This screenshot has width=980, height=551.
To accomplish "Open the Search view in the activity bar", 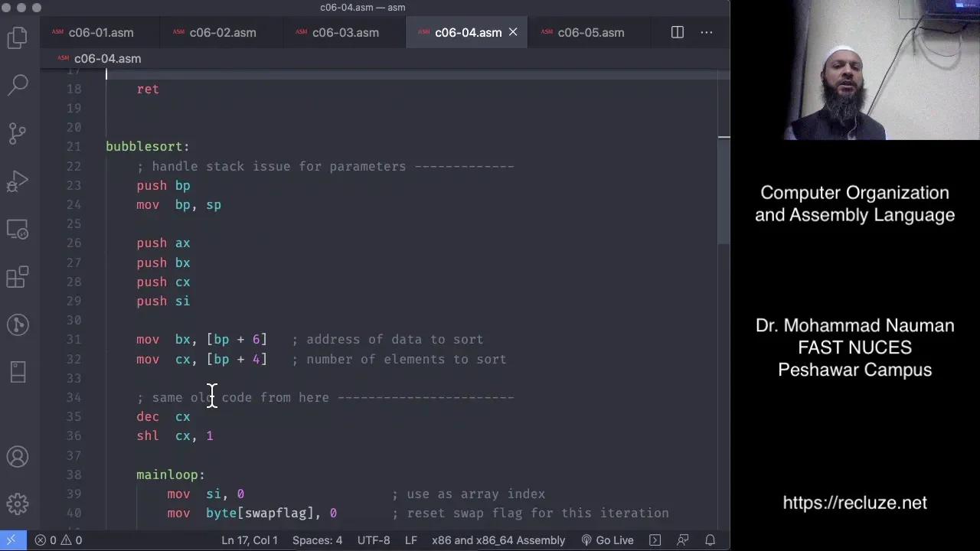I will (x=18, y=84).
